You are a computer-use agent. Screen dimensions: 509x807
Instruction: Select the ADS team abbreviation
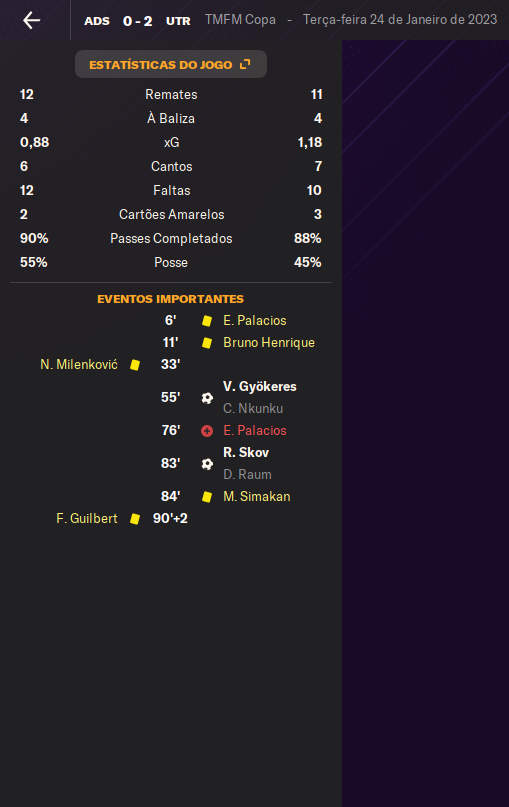click(97, 21)
